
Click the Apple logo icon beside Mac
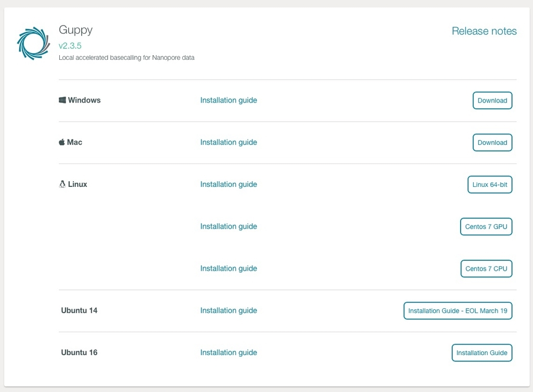pos(61,142)
